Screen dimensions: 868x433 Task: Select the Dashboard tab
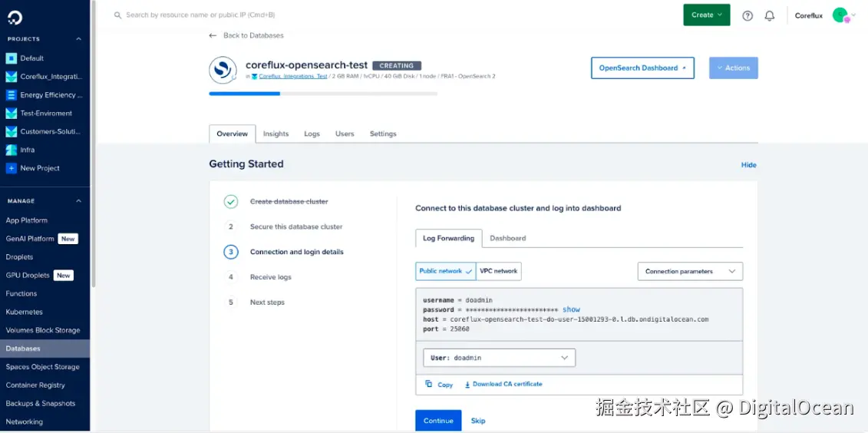pos(507,238)
